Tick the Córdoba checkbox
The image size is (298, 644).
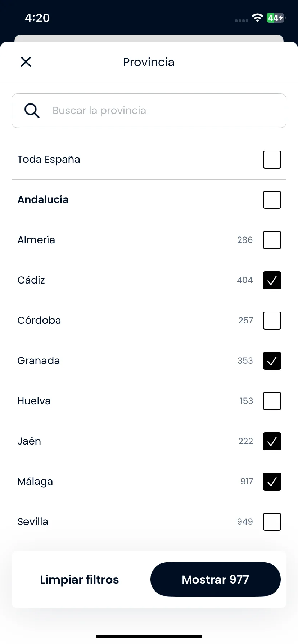(272, 321)
